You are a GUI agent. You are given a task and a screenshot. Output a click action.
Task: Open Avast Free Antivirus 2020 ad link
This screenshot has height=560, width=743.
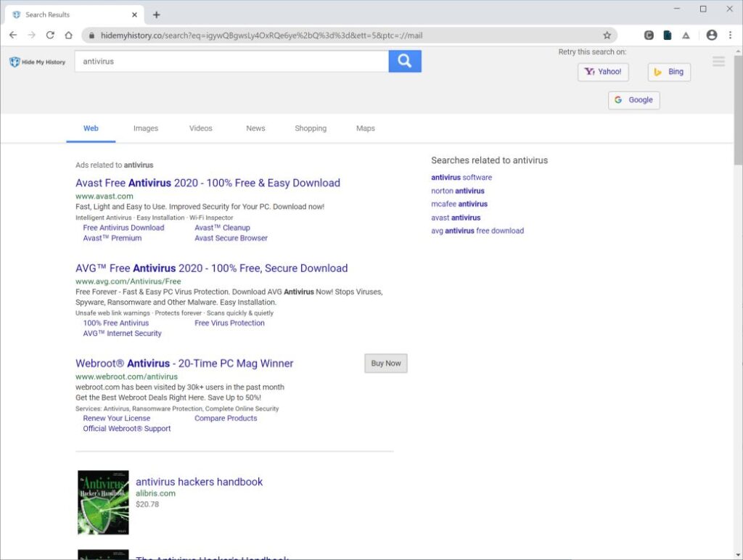coord(208,183)
